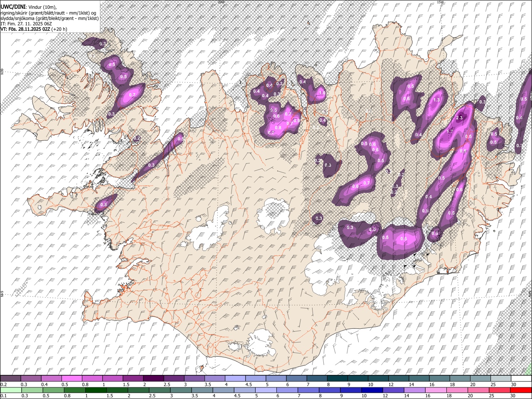
Task: Click the 0.1 label in the lower legend row
Action: [3, 396]
